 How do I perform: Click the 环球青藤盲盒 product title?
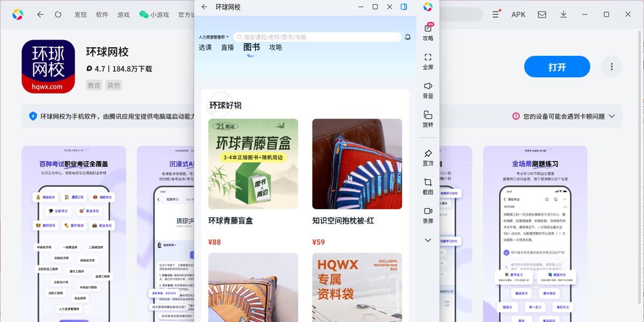(230, 221)
